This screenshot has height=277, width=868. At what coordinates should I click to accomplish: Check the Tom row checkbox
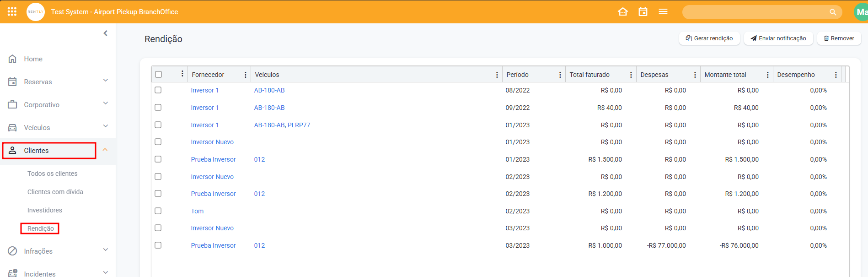pos(158,211)
